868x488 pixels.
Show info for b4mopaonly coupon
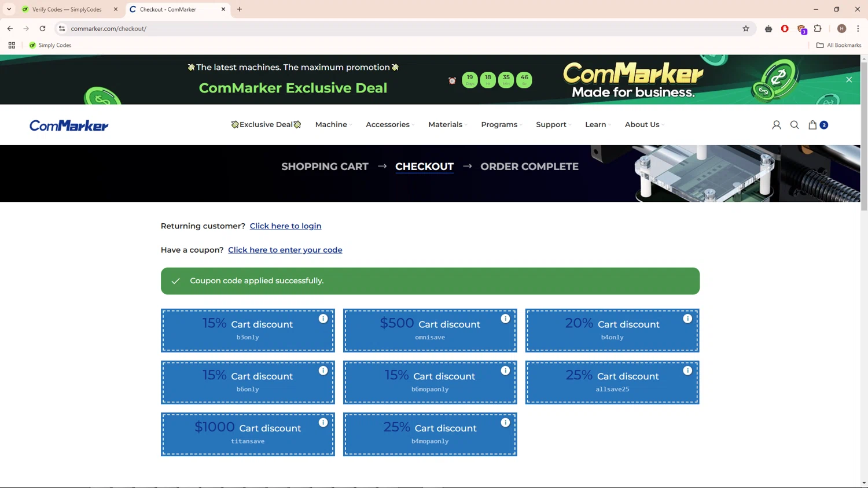click(x=505, y=423)
